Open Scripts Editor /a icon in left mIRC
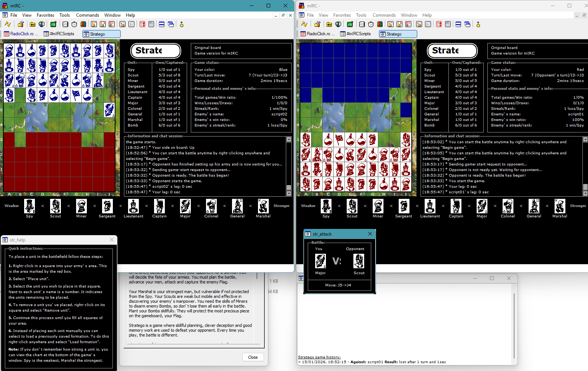Viewport: 588px width, 371px height. [53, 24]
